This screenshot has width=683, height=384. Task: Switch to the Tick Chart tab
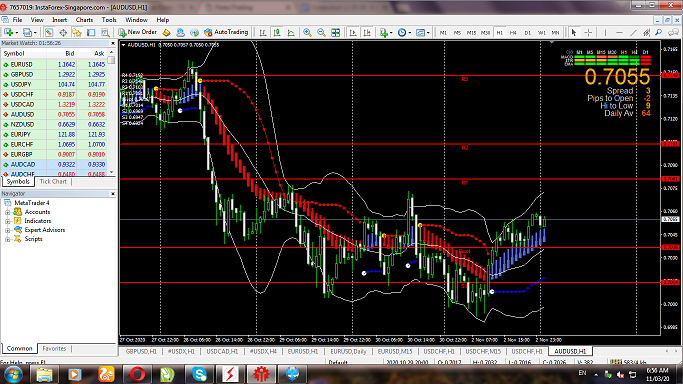coord(53,182)
